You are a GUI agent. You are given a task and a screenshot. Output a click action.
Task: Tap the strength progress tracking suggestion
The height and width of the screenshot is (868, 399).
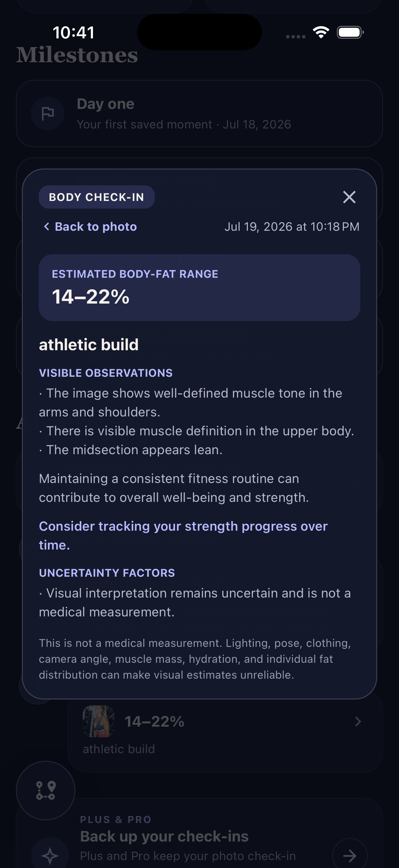coord(183,535)
